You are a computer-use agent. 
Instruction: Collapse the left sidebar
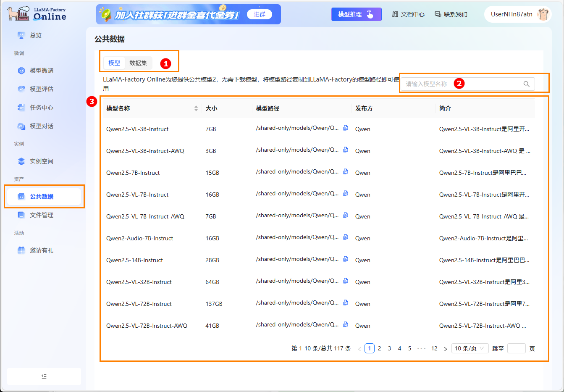pyautogui.click(x=44, y=376)
